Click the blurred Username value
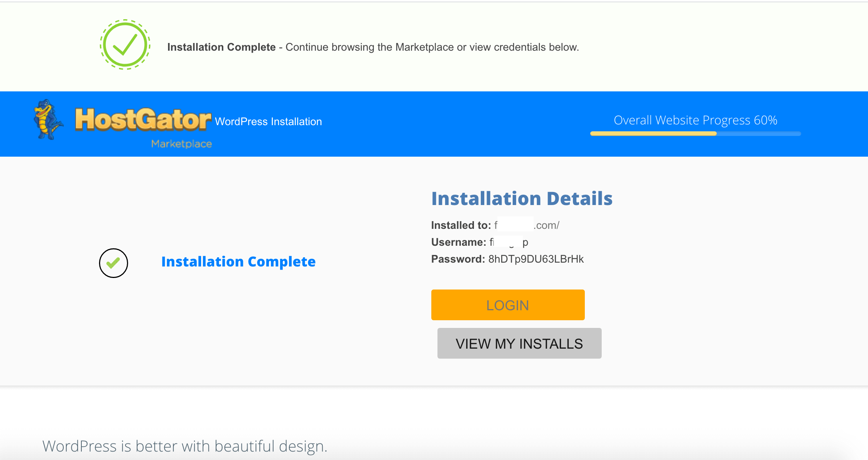Viewport: 868px width, 460px height. [x=509, y=242]
